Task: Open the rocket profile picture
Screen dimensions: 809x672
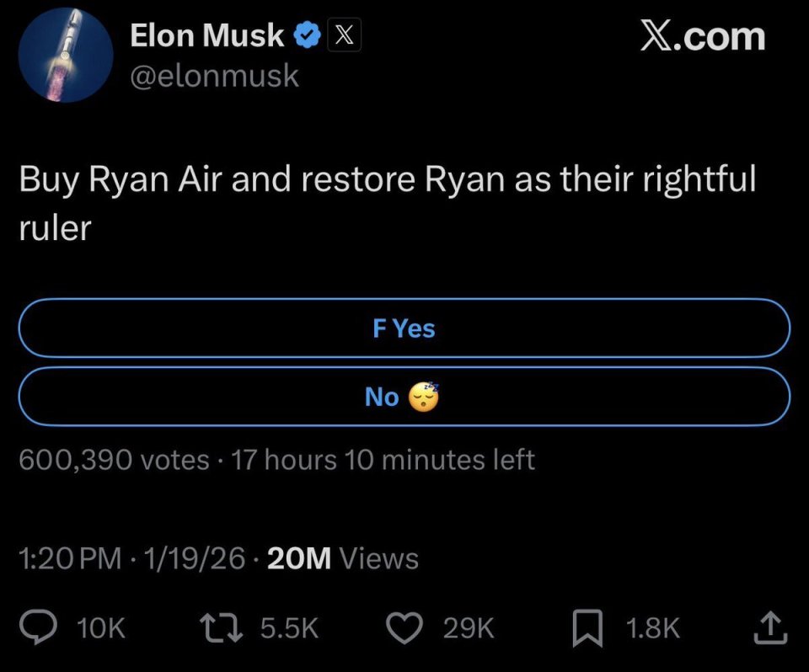Action: pyautogui.click(x=65, y=61)
